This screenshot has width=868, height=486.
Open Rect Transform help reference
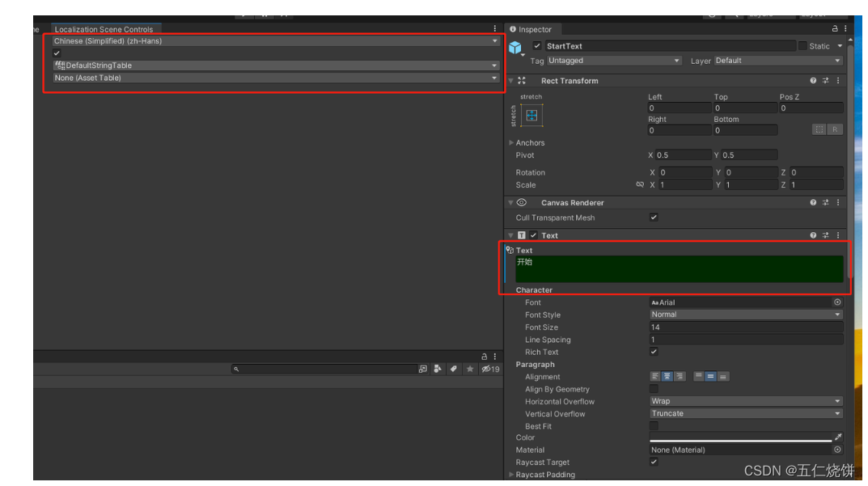(x=813, y=81)
